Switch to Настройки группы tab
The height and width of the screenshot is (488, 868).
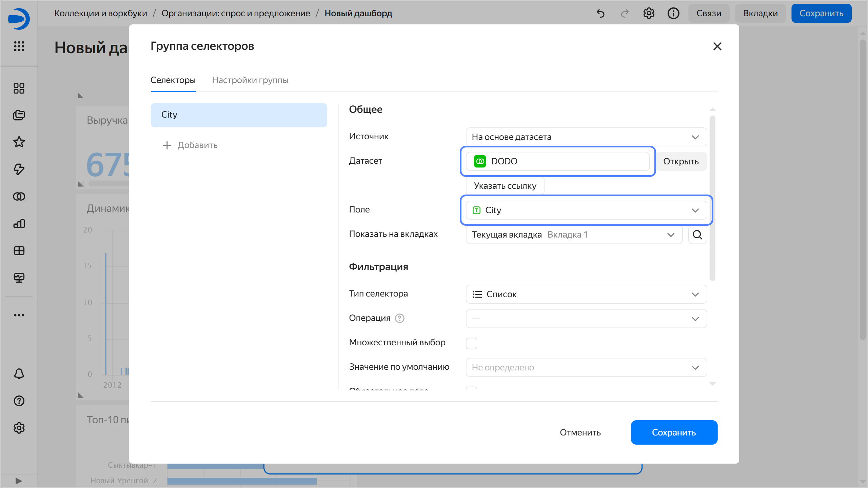[250, 80]
